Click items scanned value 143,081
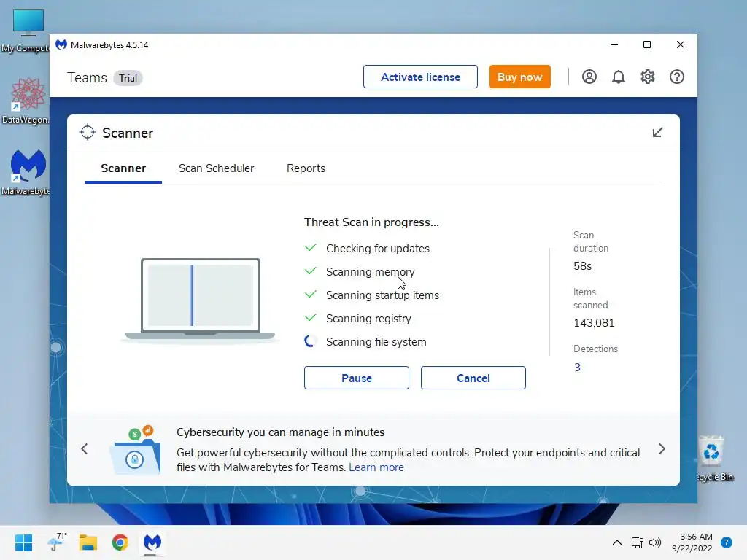Screen dimensions: 747x560 coord(594,323)
